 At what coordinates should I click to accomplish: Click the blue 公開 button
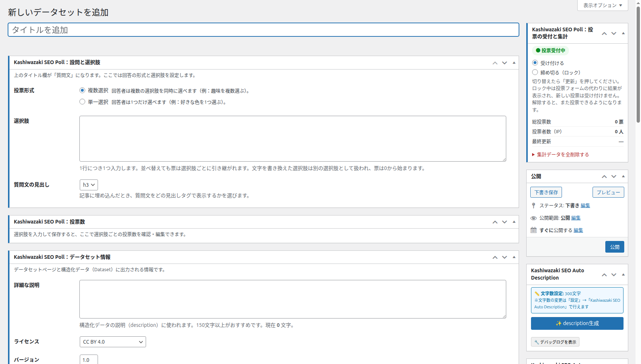(615, 247)
